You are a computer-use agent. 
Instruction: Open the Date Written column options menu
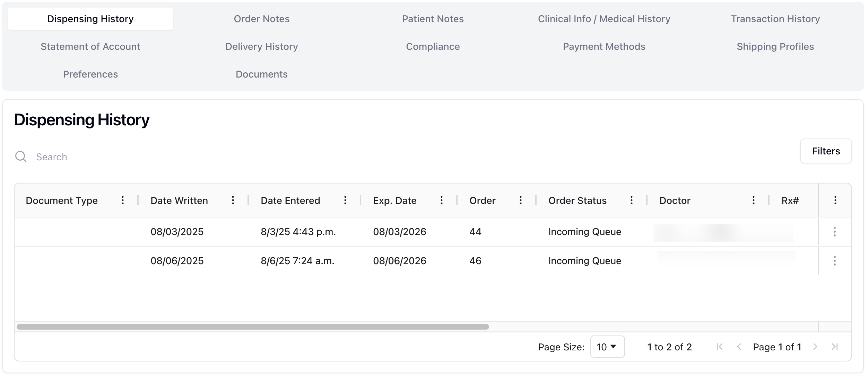[233, 200]
